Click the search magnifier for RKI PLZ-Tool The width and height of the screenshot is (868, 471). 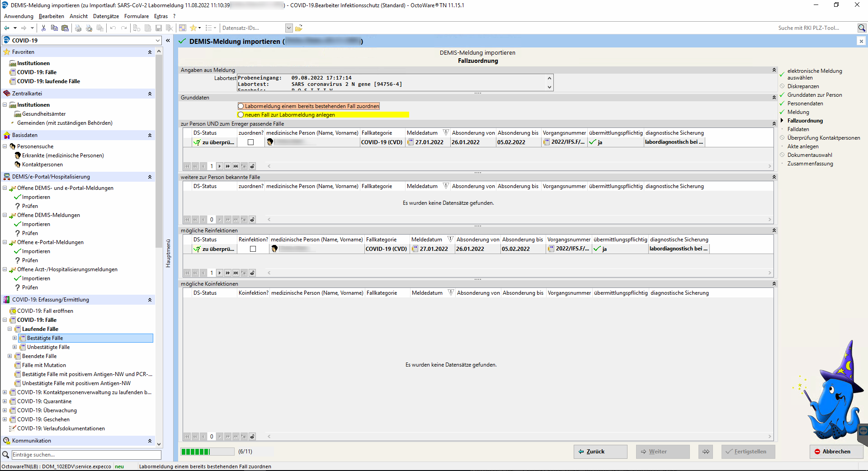(x=862, y=28)
